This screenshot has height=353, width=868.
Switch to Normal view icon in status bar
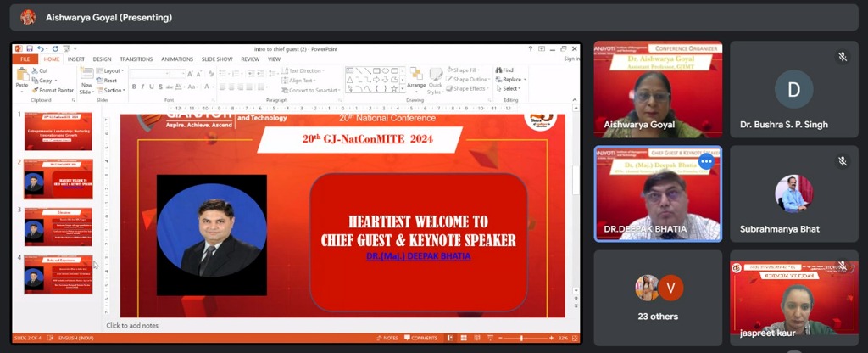[449, 338]
